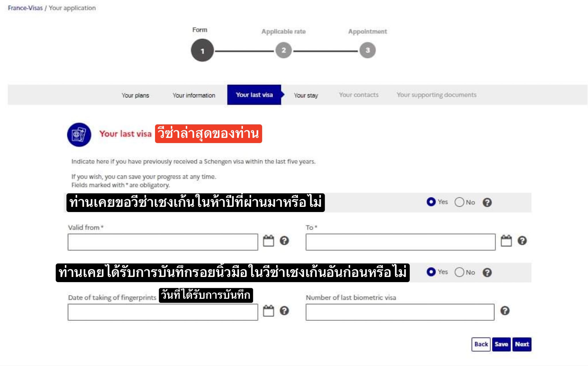This screenshot has height=366, width=588.
Task: Select No for fingerprints previously collected
Action: tap(459, 272)
